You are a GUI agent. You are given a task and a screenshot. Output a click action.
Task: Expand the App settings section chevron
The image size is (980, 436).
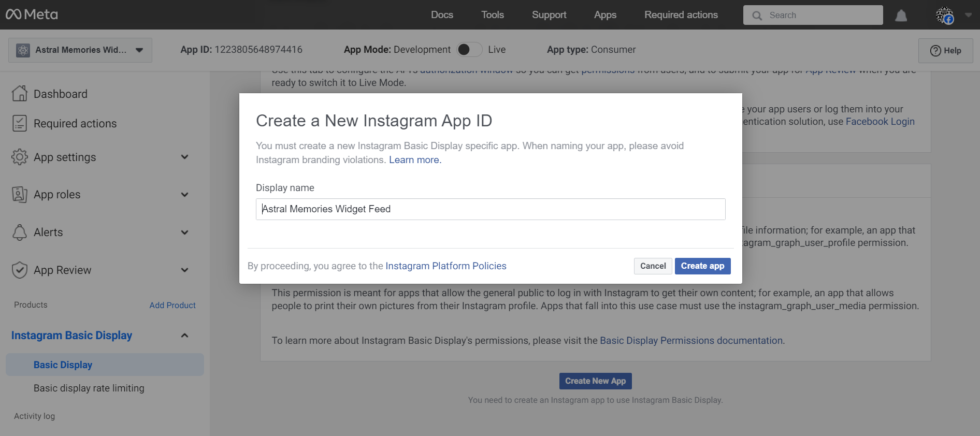click(184, 157)
